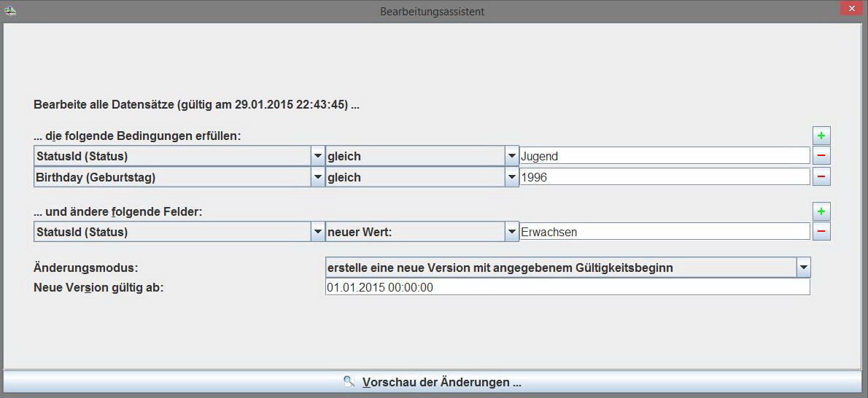The image size is (868, 398).
Task: Click '... und ändere folgende Felder:' label
Action: [x=118, y=211]
